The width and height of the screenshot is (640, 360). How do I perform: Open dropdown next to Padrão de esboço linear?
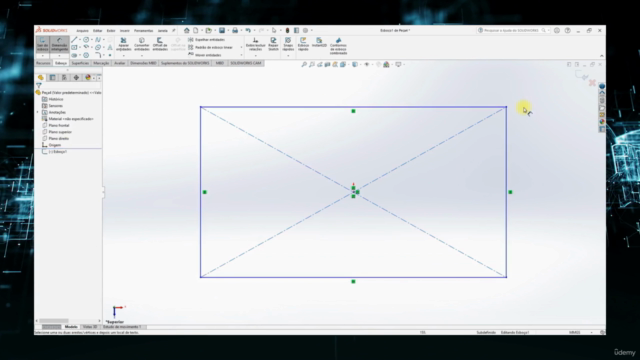click(241, 47)
